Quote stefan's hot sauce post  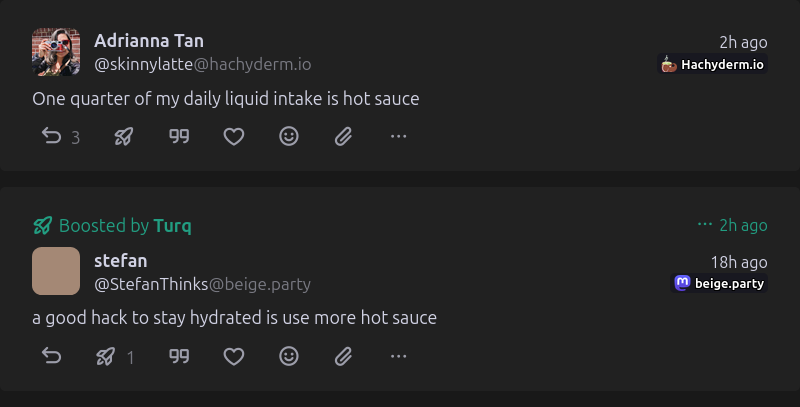click(x=179, y=356)
